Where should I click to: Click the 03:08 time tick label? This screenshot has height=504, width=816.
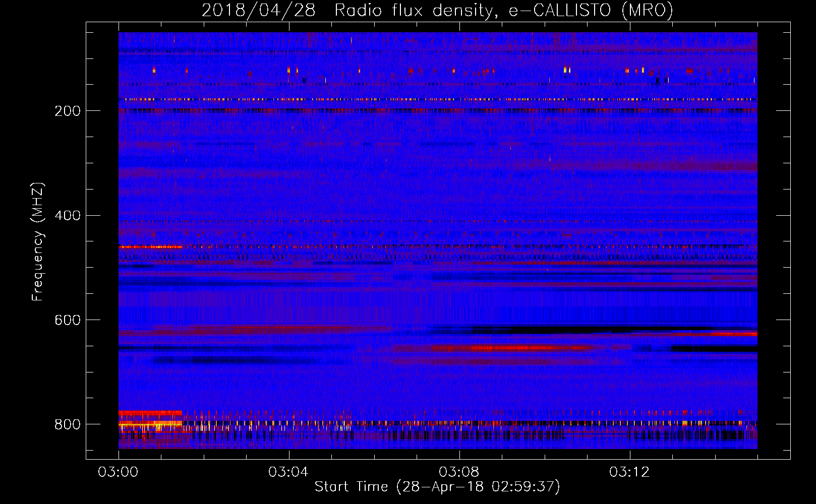459,472
